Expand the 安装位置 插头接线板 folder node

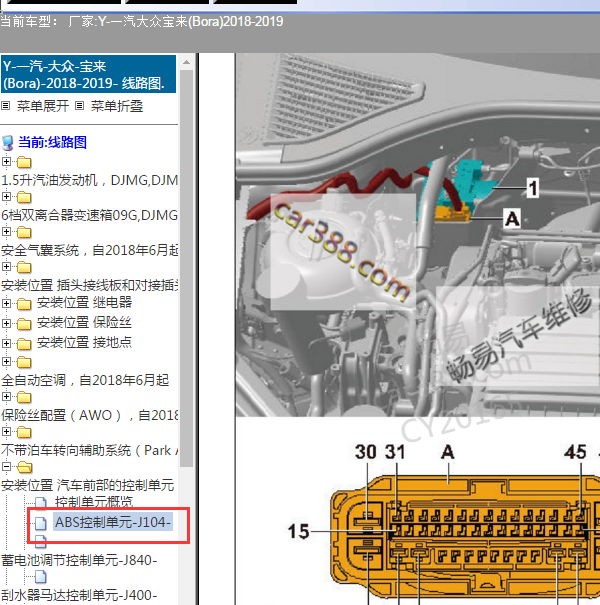pos(6,266)
